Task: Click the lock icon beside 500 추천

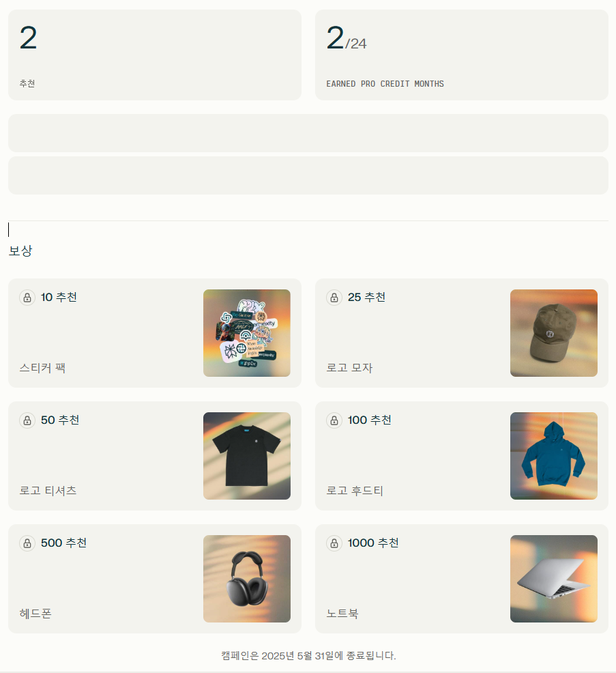Action: point(27,543)
